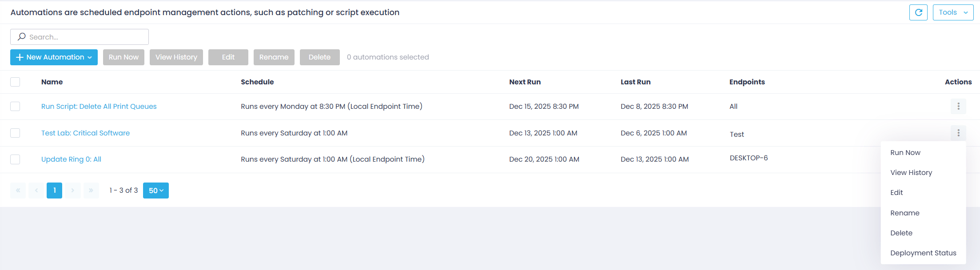
Task: Click the search magnifier icon
Action: tap(21, 36)
